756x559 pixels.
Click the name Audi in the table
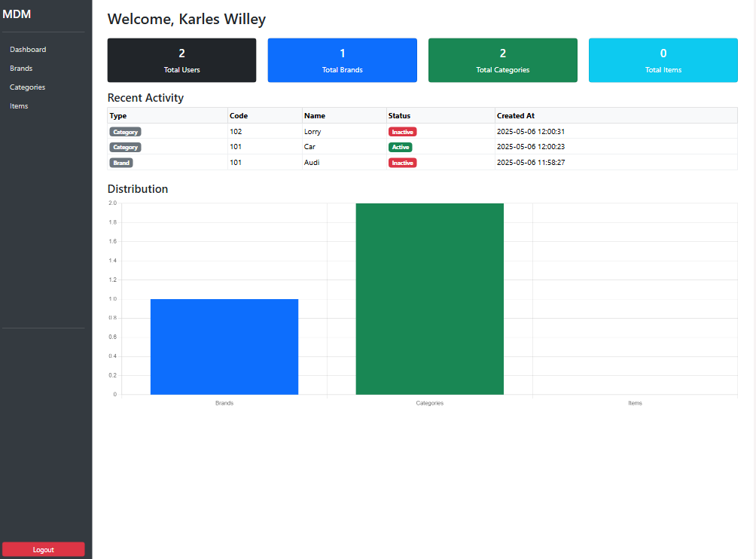312,163
